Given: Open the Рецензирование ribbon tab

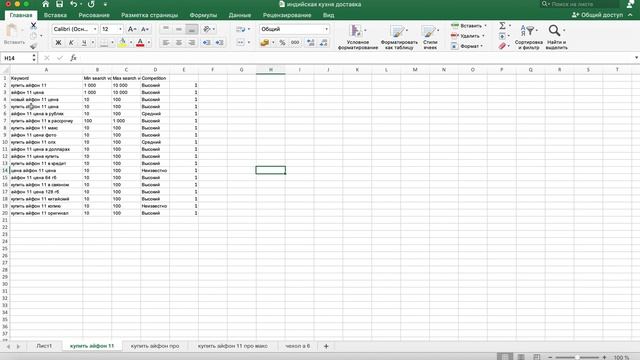Looking at the screenshot, I should 287,15.
